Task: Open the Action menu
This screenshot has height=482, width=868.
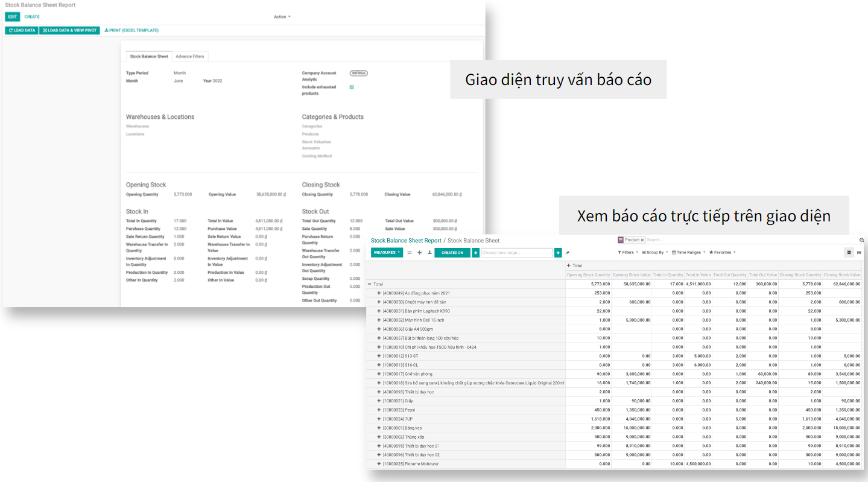Action: 282,17
